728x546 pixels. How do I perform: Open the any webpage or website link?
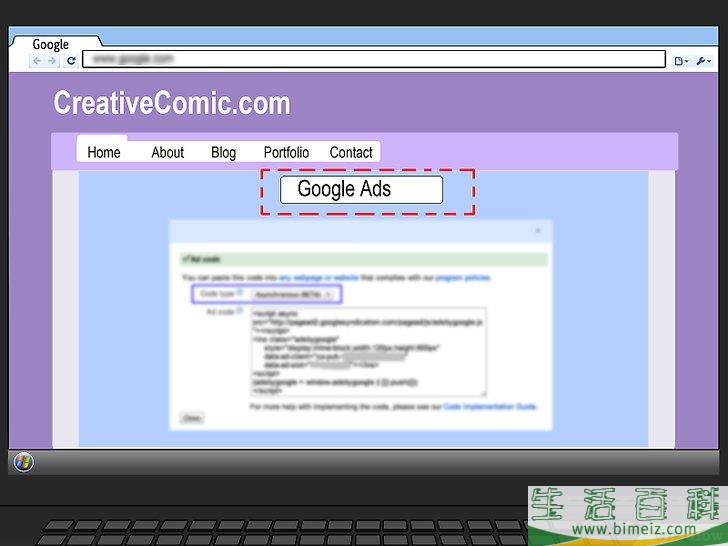pyautogui.click(x=318, y=278)
